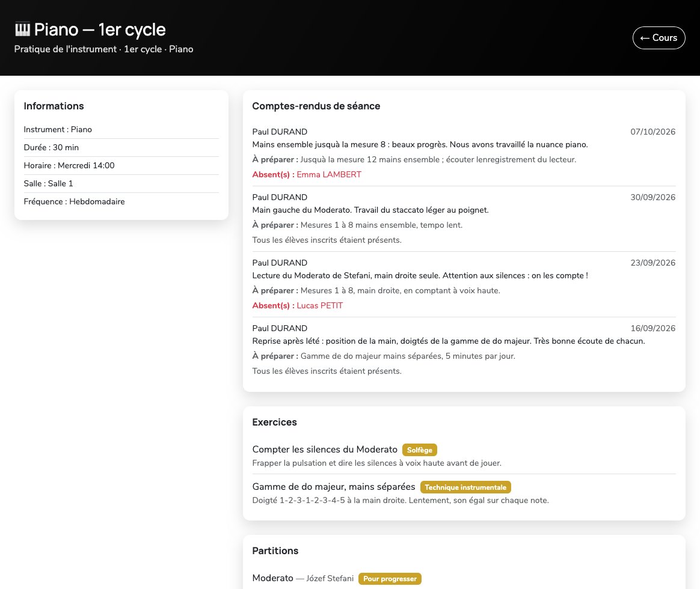Click the absence line for Emma LAMBERT

point(307,174)
